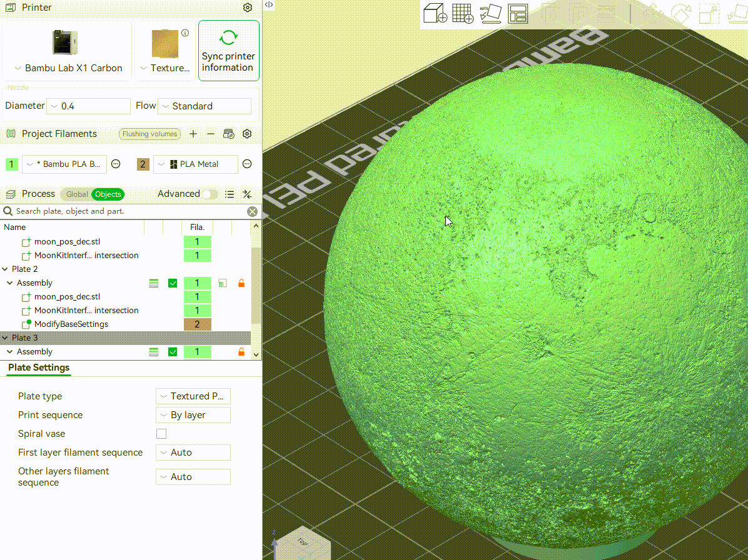Open Flushing volumes button
748x560 pixels.
(x=150, y=134)
